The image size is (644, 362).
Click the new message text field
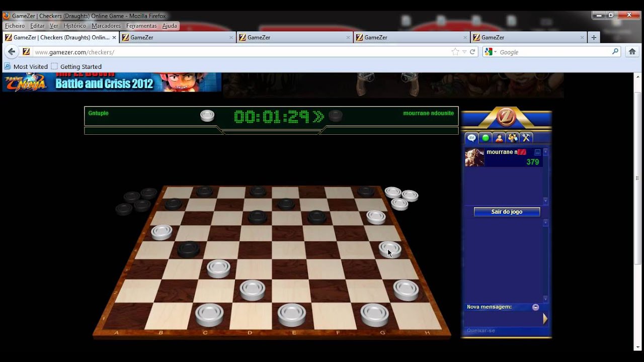coord(503,319)
